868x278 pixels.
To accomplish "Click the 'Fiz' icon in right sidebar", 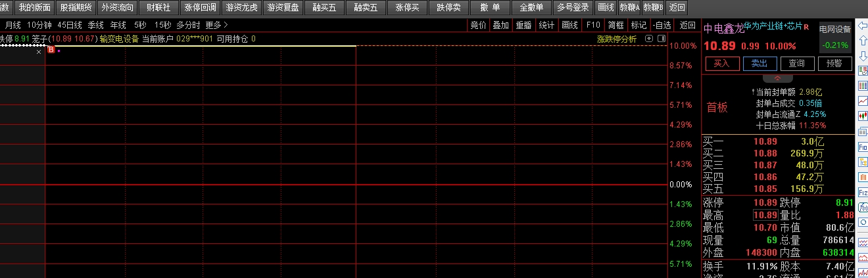I will coord(862,192).
